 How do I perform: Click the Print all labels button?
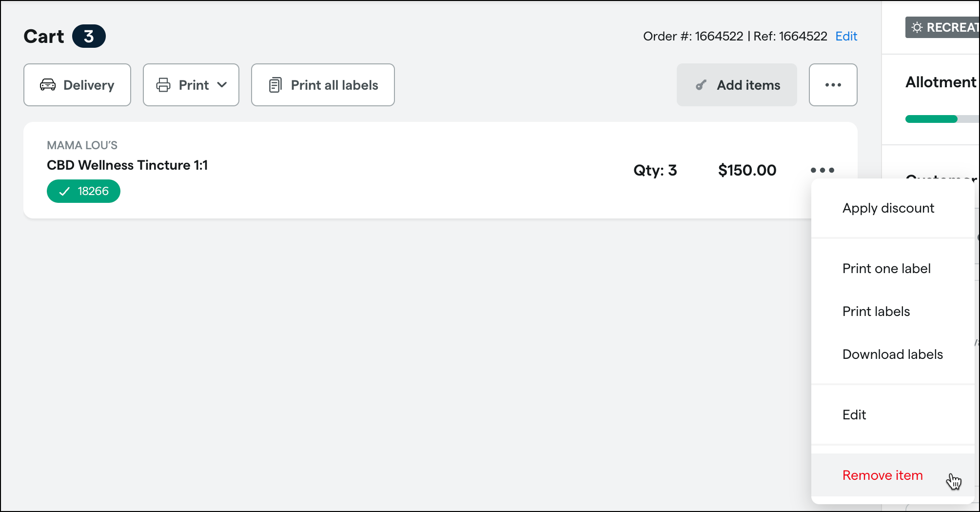click(323, 85)
